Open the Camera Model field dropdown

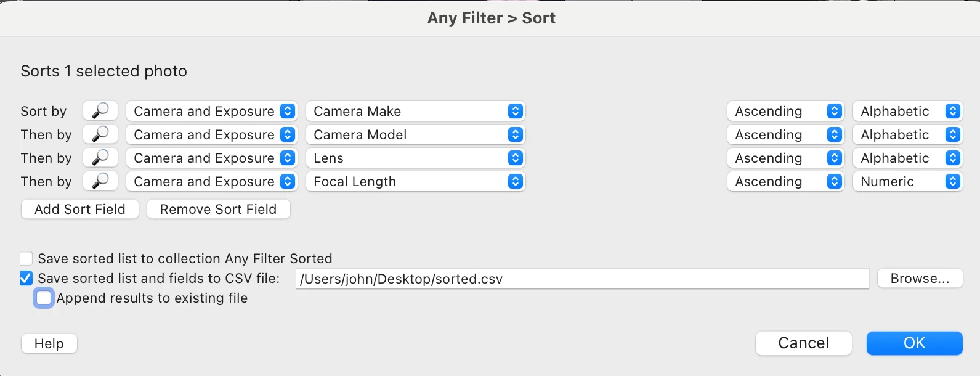tap(415, 134)
